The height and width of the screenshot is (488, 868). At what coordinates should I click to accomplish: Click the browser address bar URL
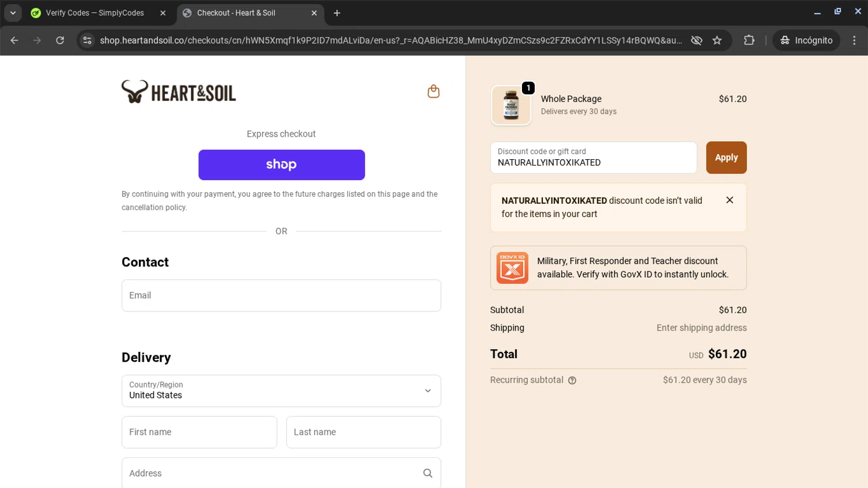391,41
